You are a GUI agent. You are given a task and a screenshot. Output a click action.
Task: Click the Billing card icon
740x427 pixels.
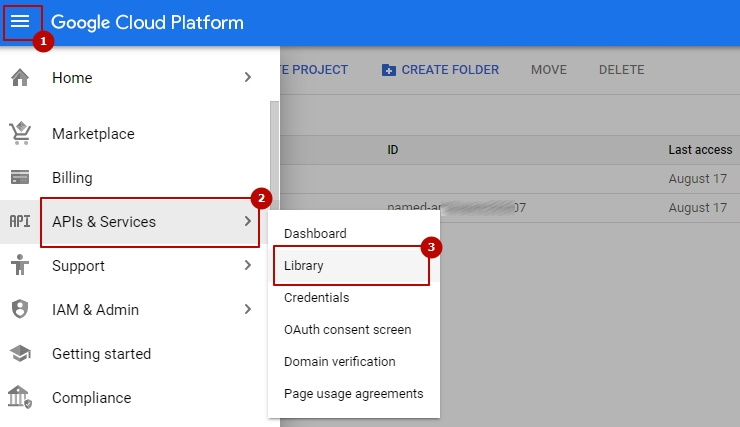tap(20, 177)
